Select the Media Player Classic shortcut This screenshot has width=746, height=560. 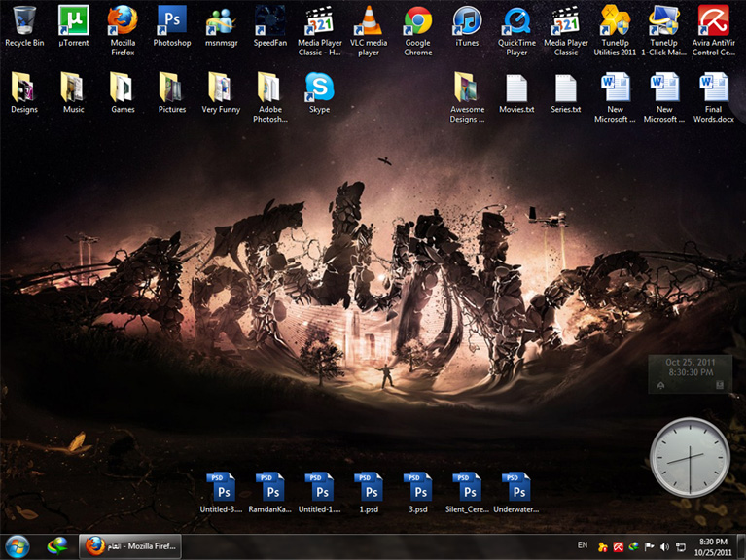566,31
